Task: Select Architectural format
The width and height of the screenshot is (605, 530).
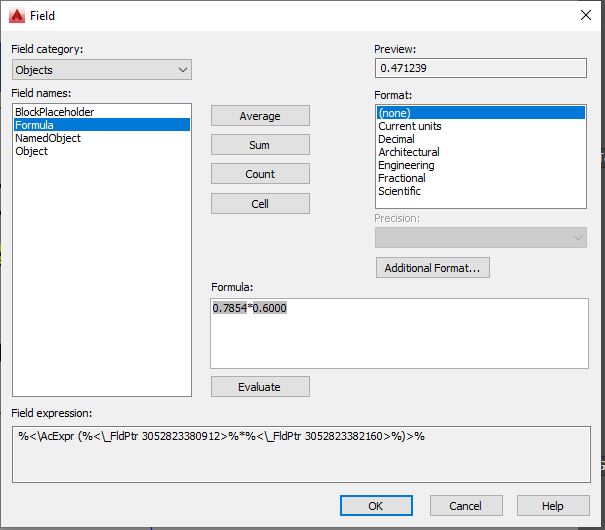Action: [x=481, y=152]
